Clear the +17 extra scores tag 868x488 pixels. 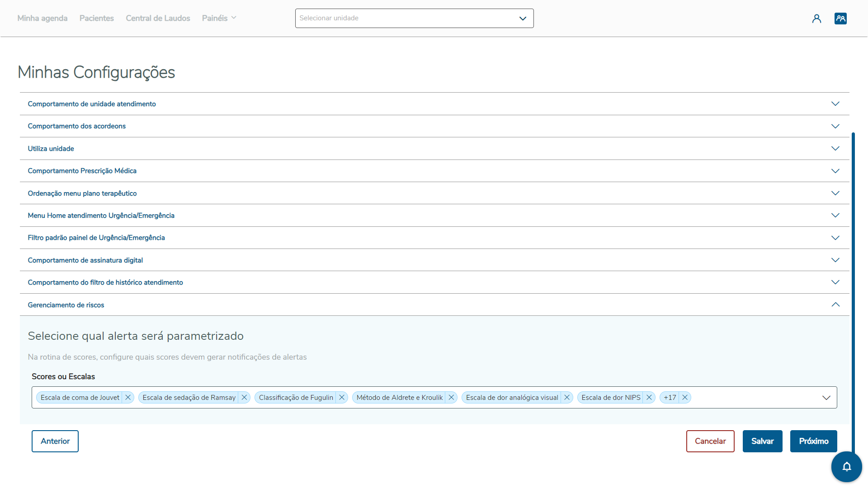pos(685,398)
